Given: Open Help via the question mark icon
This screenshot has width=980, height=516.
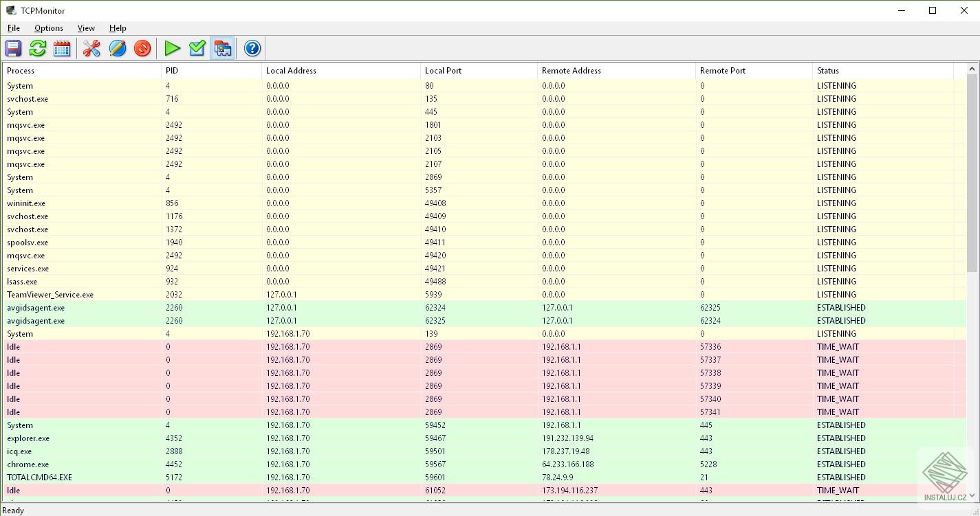Looking at the screenshot, I should click(x=252, y=48).
